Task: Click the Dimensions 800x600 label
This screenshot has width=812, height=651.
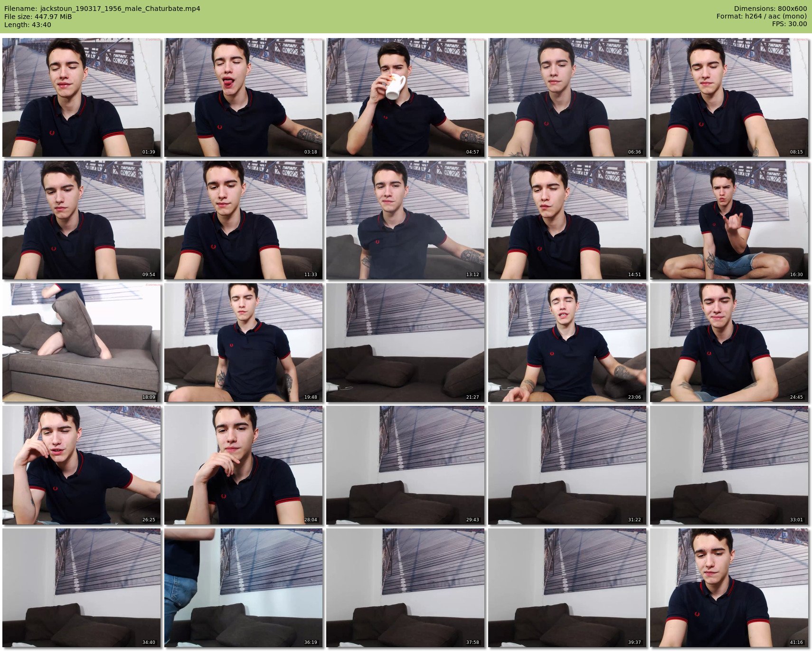Action: 770,9
